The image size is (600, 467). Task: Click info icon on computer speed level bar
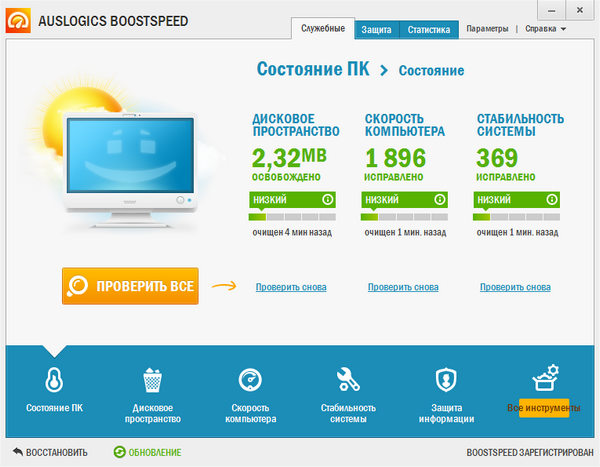439,199
